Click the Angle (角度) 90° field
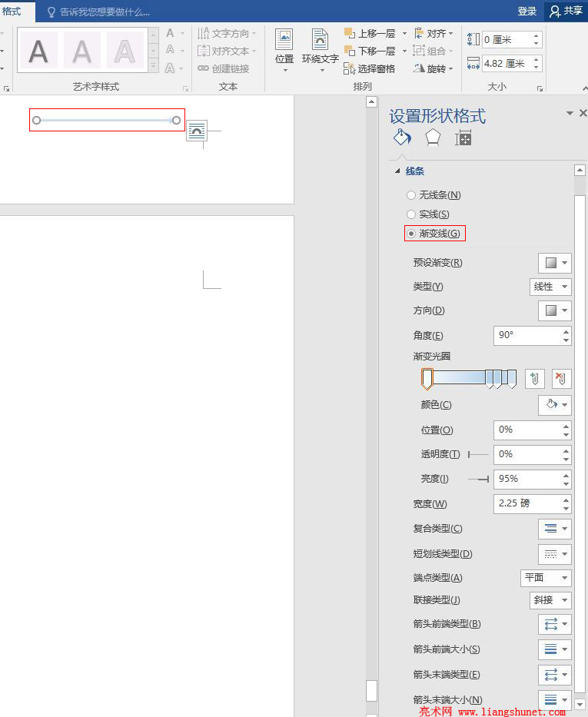Image resolution: width=588 pixels, height=717 pixels. 527,335
